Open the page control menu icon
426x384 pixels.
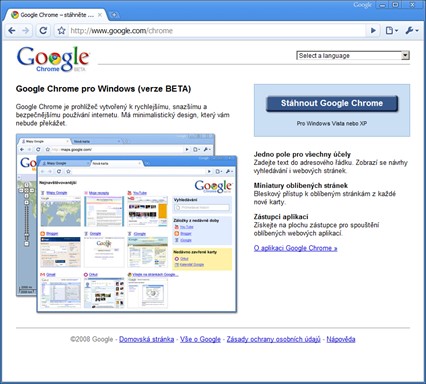tap(392, 31)
